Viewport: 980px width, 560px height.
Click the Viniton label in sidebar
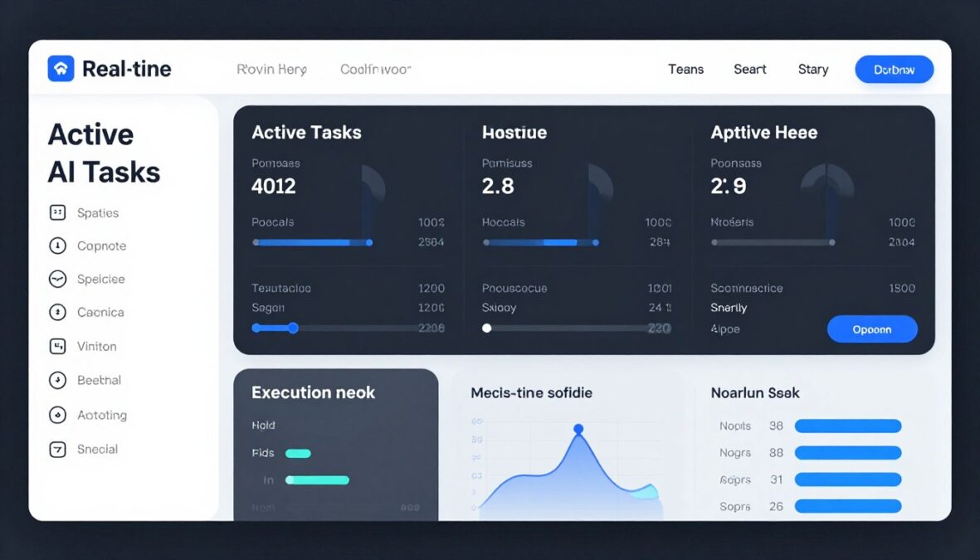tap(97, 346)
